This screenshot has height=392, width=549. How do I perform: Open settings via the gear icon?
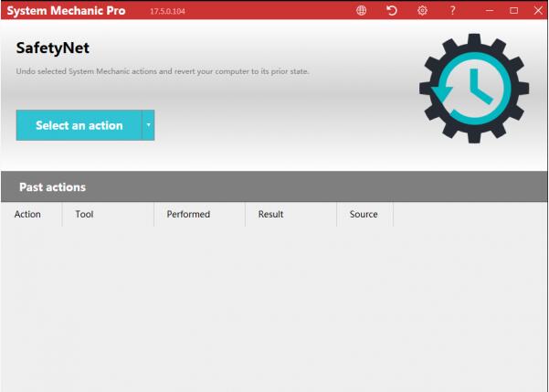[422, 11]
